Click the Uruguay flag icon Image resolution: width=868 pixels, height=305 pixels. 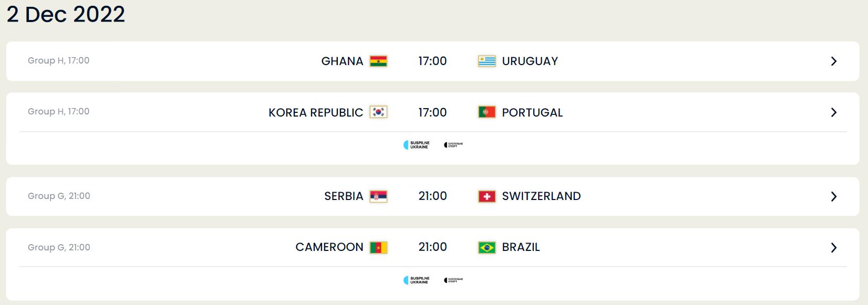coord(487,61)
